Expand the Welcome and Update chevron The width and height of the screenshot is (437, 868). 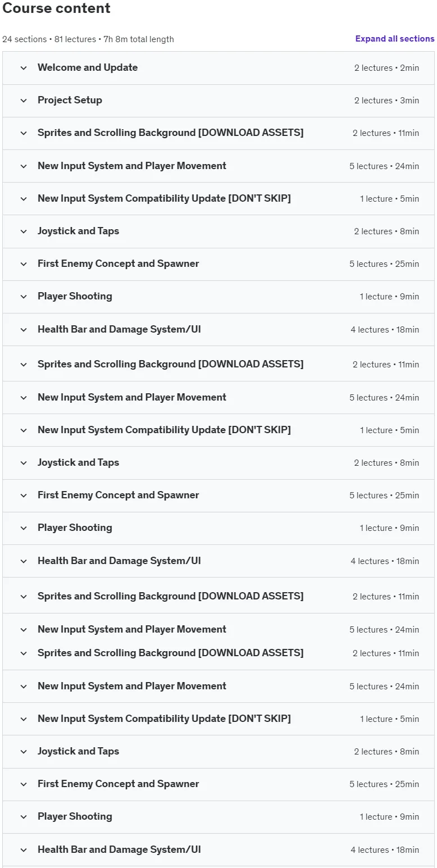coord(24,68)
